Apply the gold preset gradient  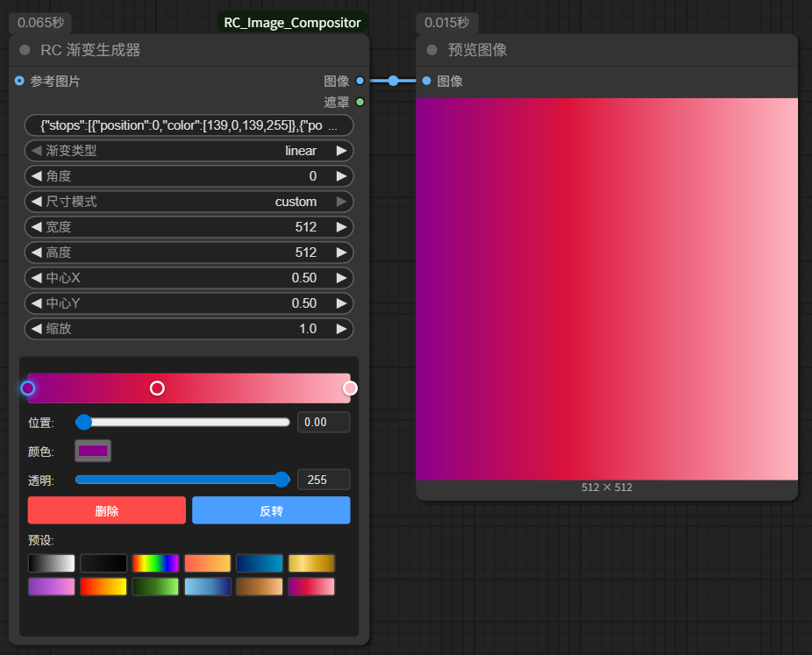311,563
